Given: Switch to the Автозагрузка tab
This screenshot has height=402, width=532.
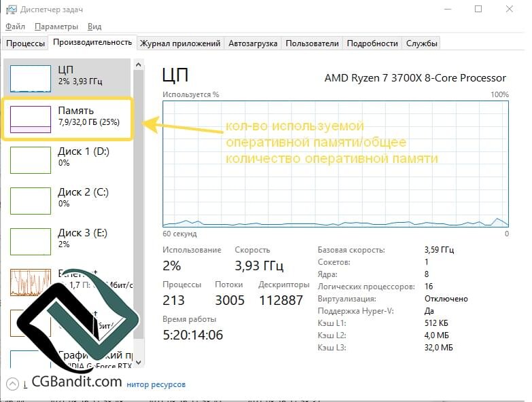Looking at the screenshot, I should tap(253, 43).
